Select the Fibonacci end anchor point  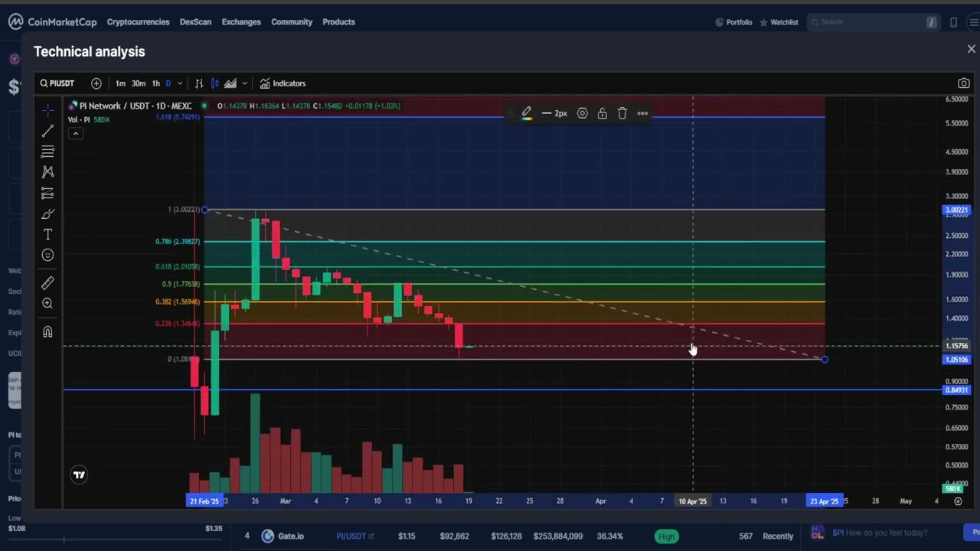[x=825, y=360]
